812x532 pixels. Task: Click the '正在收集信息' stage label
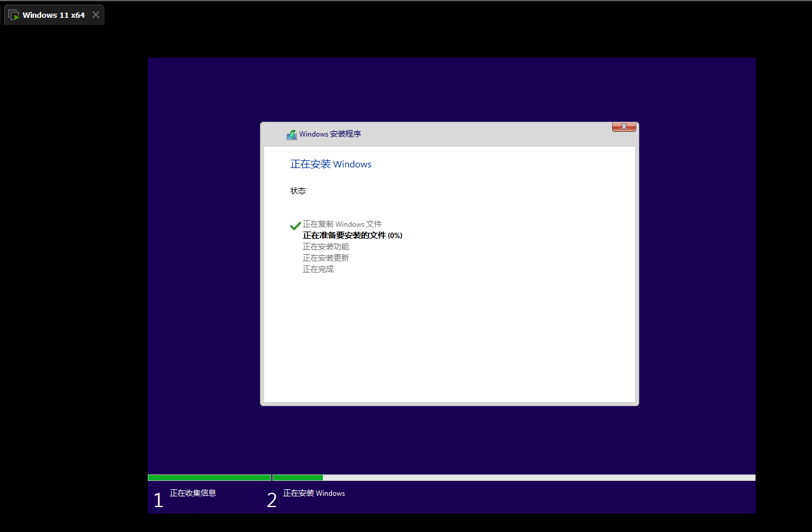tap(193, 493)
